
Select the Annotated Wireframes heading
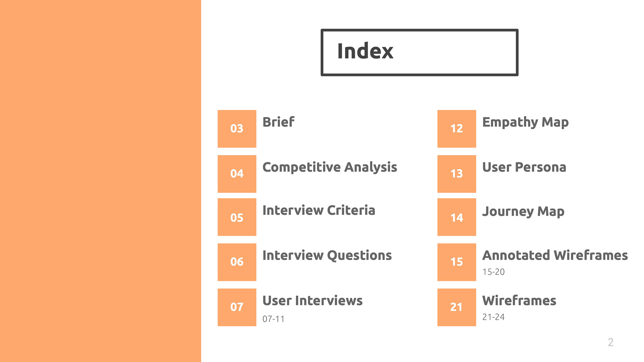[555, 255]
